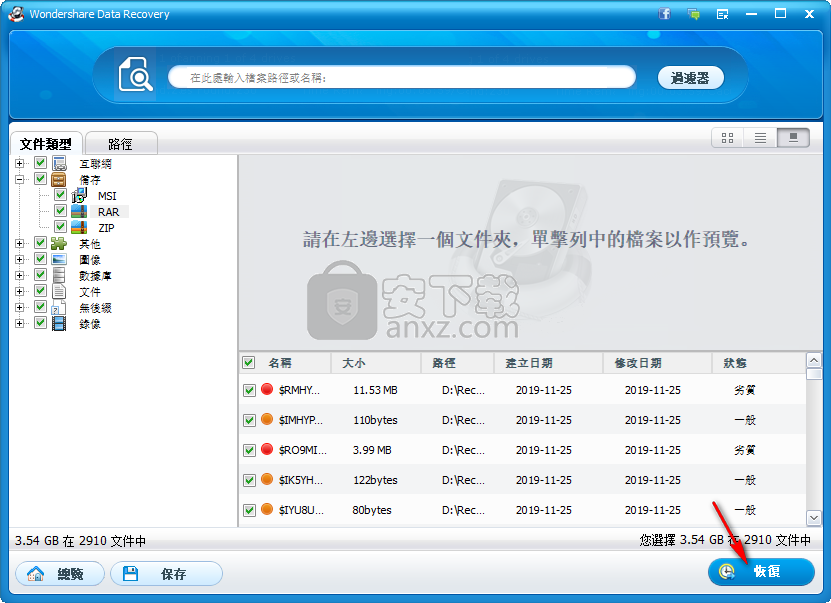Expand the 互聯網 tree node
Viewport: 831px width, 603px height.
20,164
